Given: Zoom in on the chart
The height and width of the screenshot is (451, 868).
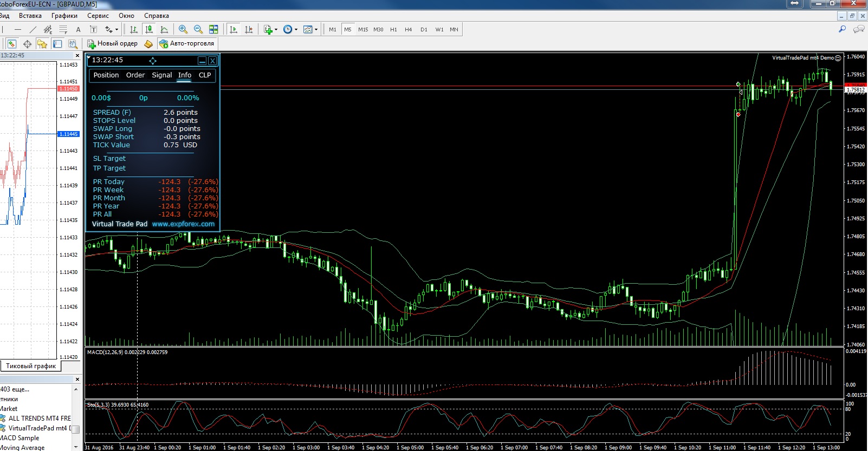Looking at the screenshot, I should pyautogui.click(x=183, y=29).
